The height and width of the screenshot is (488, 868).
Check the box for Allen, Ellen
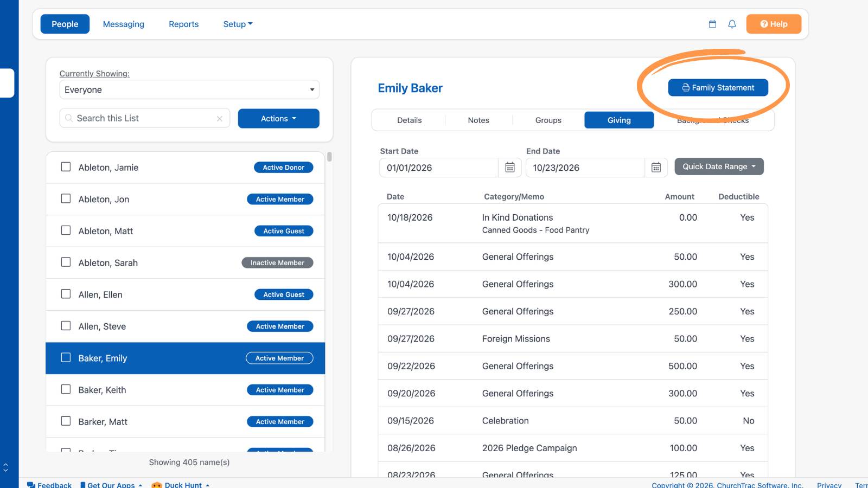[66, 294]
